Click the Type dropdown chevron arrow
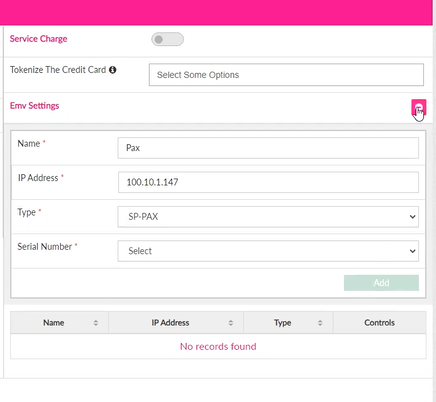 pos(412,217)
